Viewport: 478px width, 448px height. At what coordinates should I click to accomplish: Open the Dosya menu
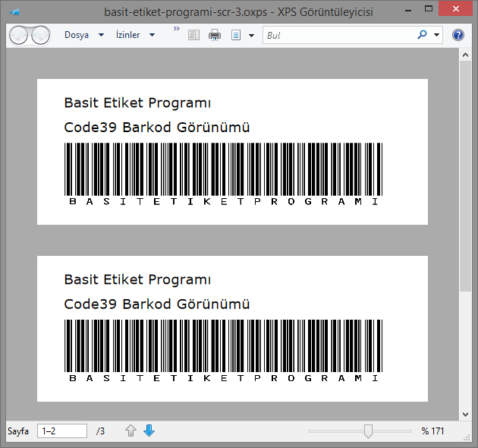click(x=77, y=35)
